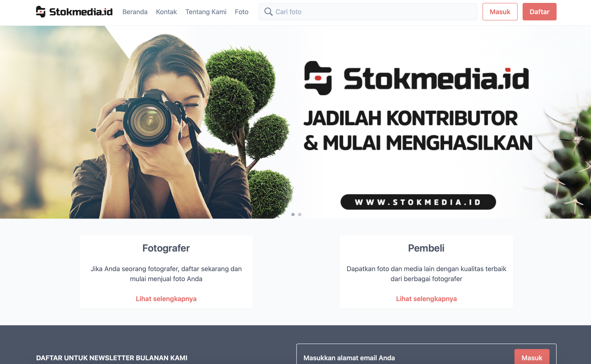Go to the Kontak page
This screenshot has height=364, width=591.
tap(166, 11)
